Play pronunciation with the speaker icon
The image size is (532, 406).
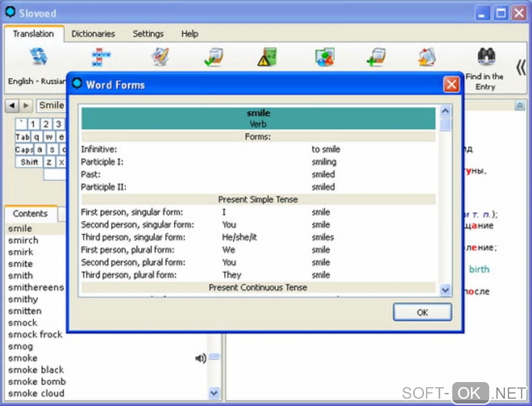point(200,358)
